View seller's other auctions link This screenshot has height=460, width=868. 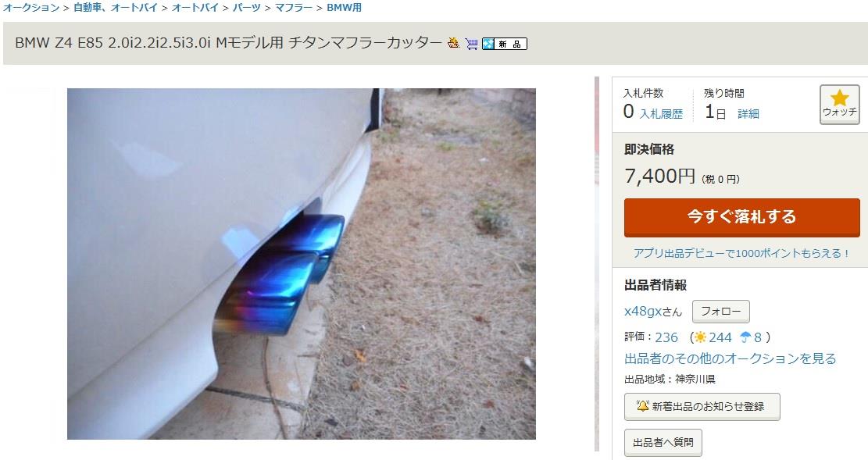pos(730,358)
